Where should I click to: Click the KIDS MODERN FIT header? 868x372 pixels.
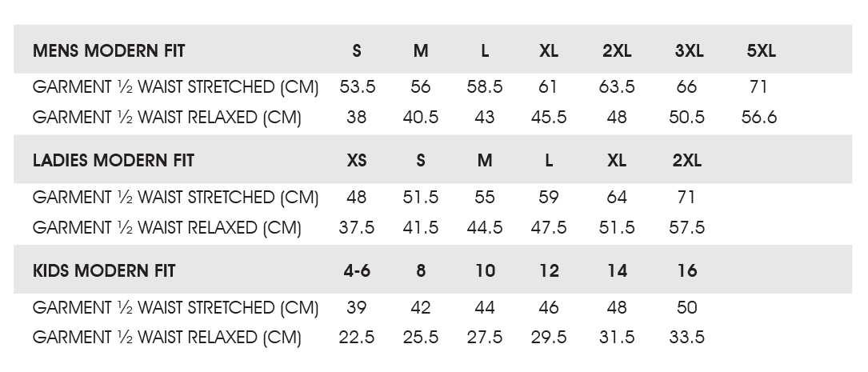(x=104, y=270)
